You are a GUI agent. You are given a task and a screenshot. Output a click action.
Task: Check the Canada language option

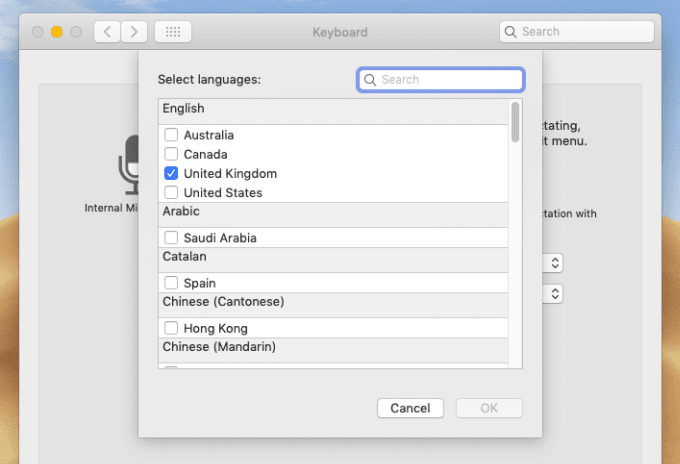point(171,154)
